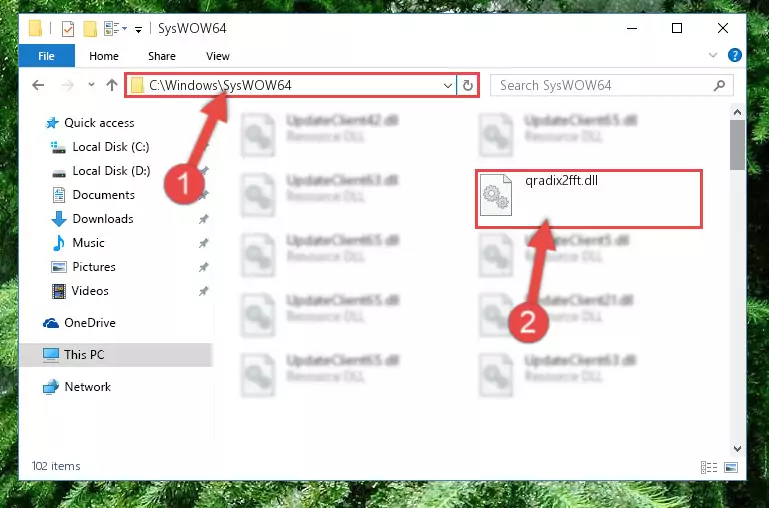Switch to the Share ribbon tab

coord(162,56)
